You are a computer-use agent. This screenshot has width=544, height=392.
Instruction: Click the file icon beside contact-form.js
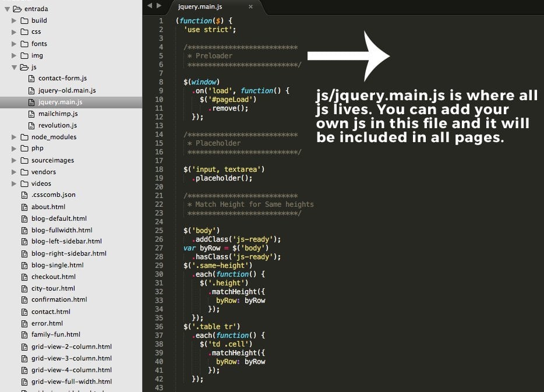pos(32,79)
